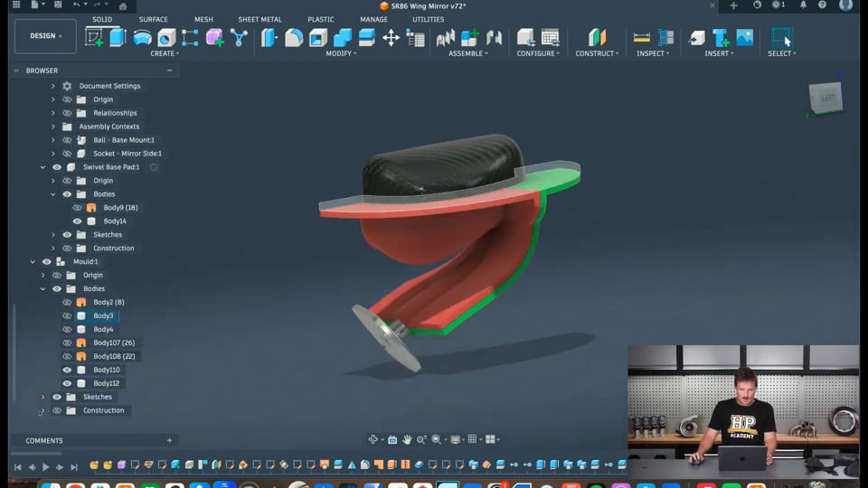The height and width of the screenshot is (488, 868).
Task: Open the DESIGN workspace dropdown
Action: pyautogui.click(x=45, y=36)
